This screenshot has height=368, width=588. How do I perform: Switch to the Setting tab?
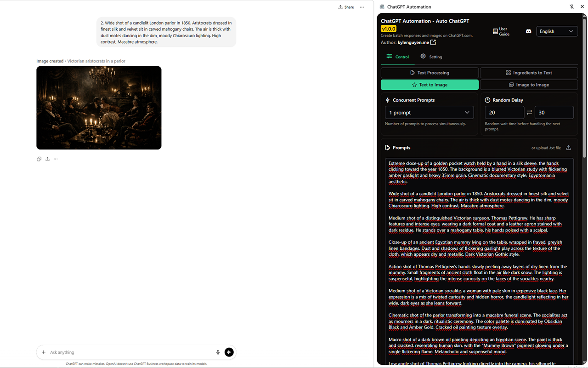pyautogui.click(x=431, y=57)
